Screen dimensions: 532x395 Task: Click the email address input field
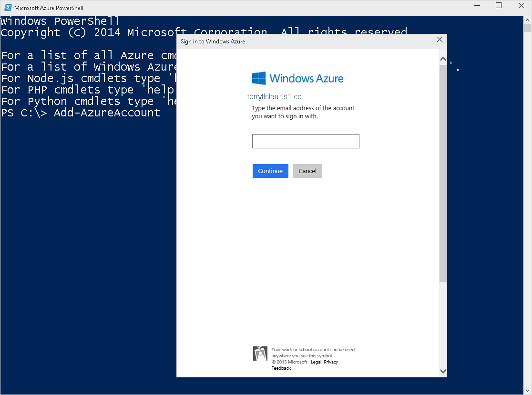pos(306,141)
